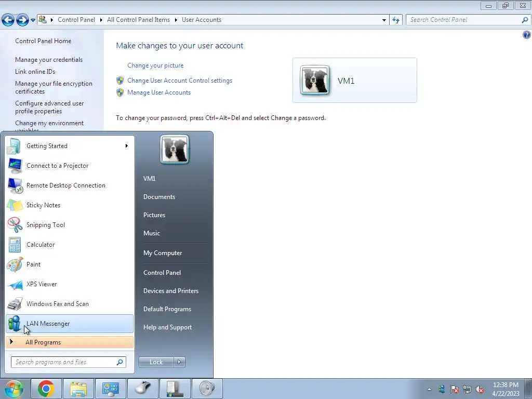This screenshot has height=399, width=532.
Task: Open Getting Started from the Start menu
Action: [x=70, y=146]
